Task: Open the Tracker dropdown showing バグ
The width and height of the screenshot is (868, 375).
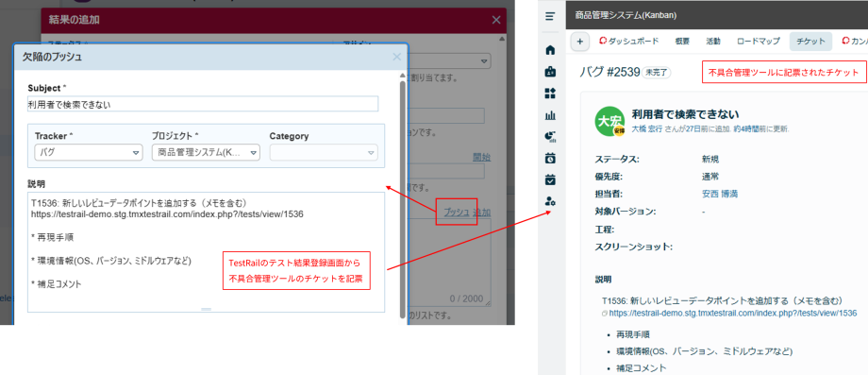Action: (x=88, y=153)
